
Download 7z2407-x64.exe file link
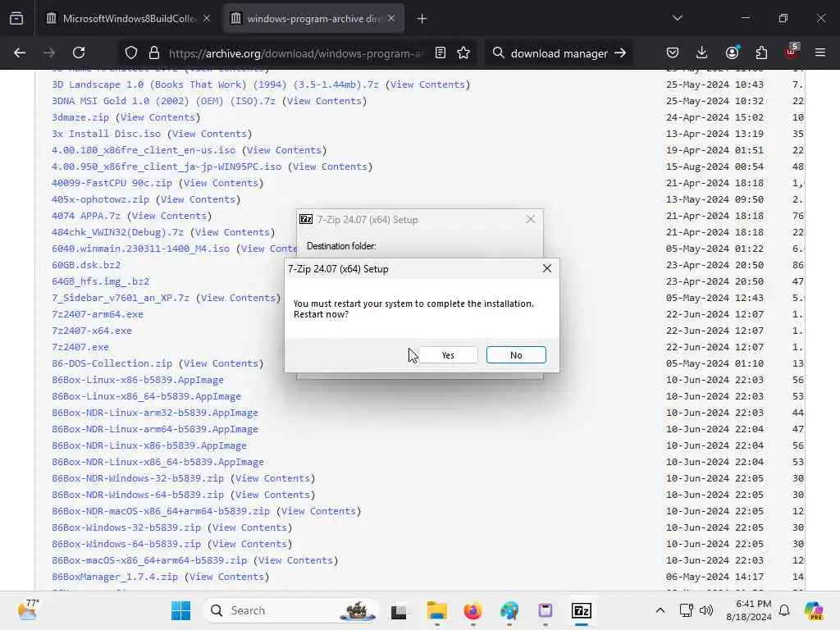pyautogui.click(x=92, y=331)
